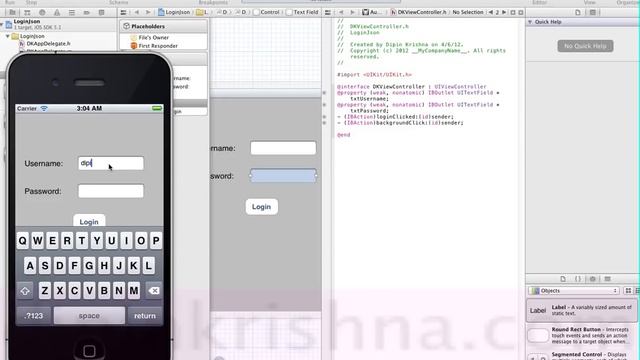The image size is (640, 360).
Task: Open the related files menu in the Interface Builder jump bar
Action: point(123,12)
